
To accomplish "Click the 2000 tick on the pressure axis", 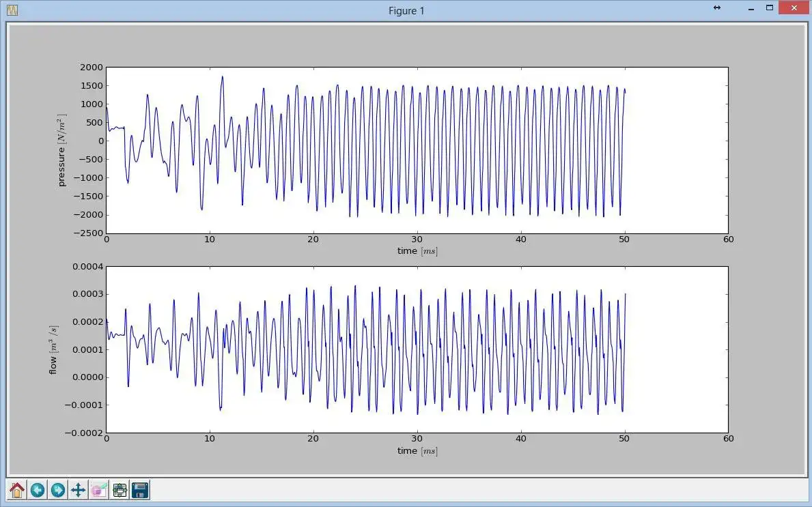I will (91, 68).
